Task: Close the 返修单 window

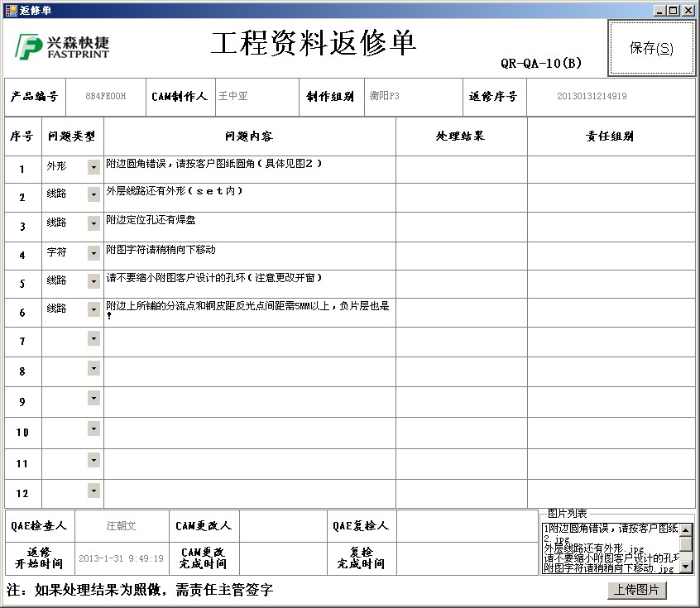Action: pyautogui.click(x=688, y=10)
